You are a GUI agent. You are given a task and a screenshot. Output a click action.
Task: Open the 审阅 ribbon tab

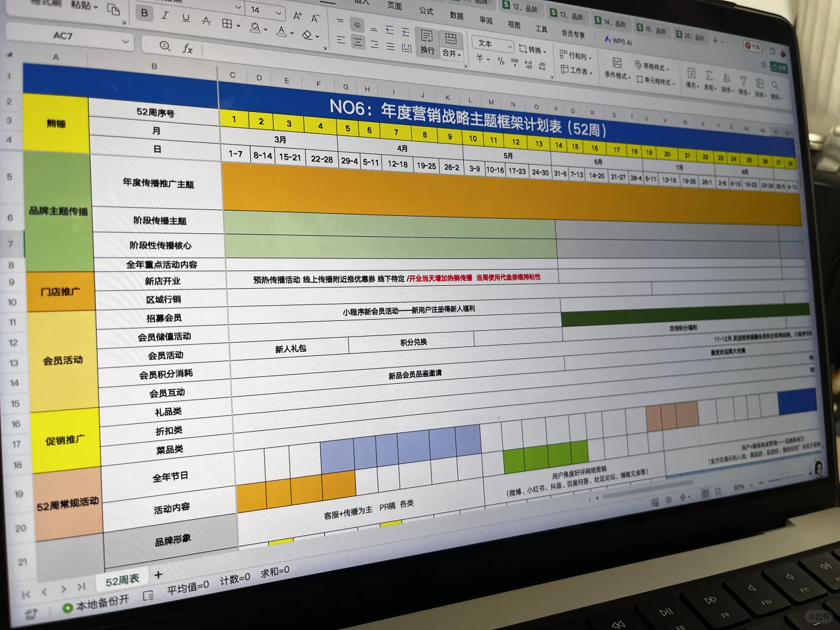[x=486, y=20]
